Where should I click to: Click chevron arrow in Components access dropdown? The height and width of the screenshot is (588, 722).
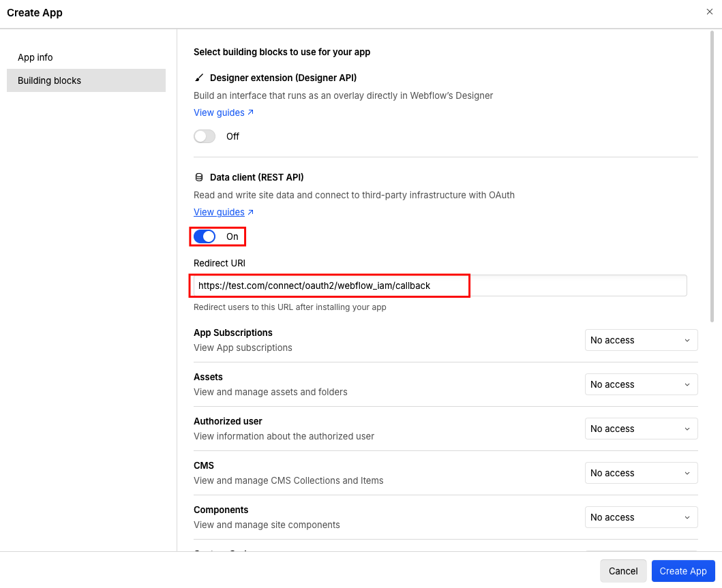click(x=687, y=518)
